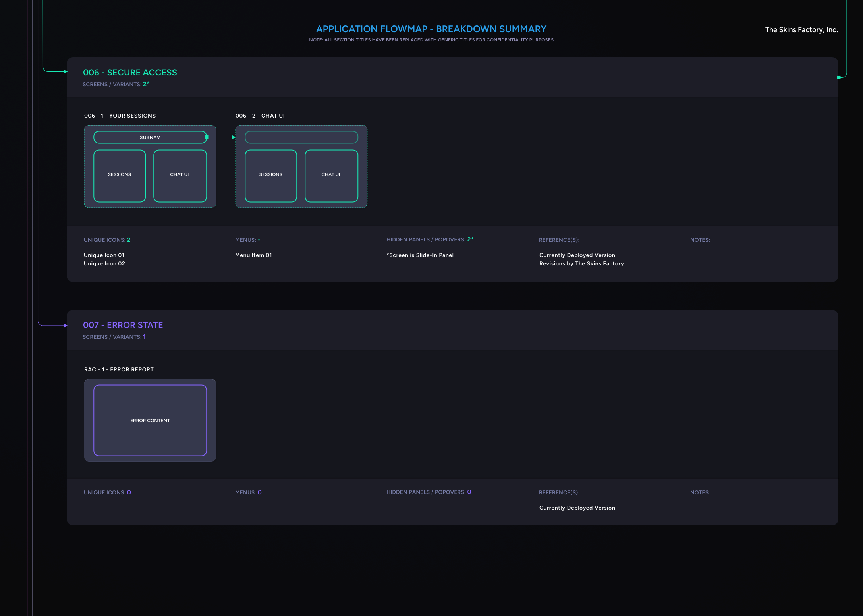This screenshot has width=863, height=616.
Task: Click green arrowhead pointing into Chat UI screen
Action: coord(234,137)
